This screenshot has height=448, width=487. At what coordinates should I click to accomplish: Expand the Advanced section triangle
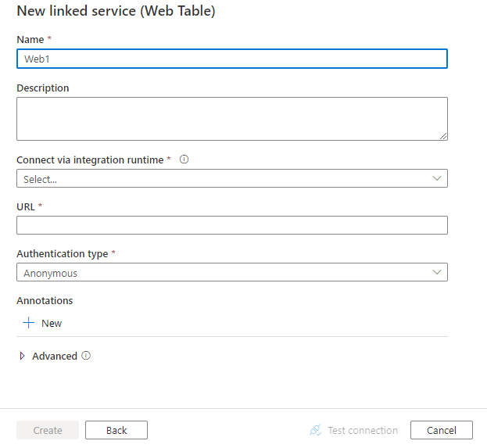coord(22,357)
